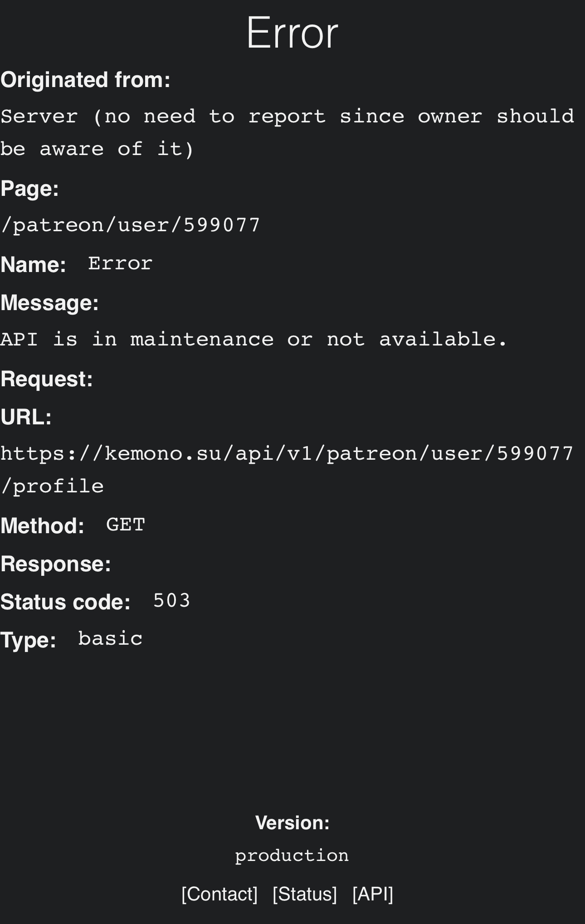
Task: Click the 'production' version text
Action: (x=292, y=856)
